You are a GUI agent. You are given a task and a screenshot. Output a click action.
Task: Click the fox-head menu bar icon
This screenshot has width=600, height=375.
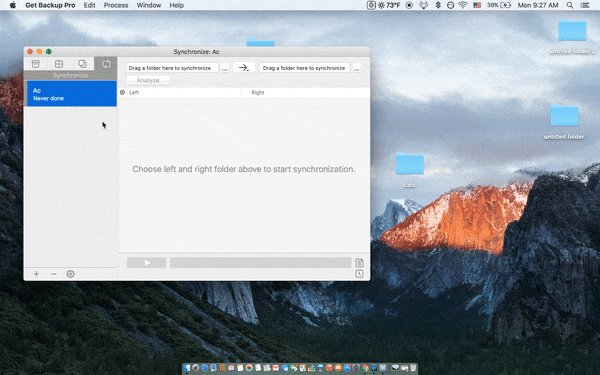pyautogui.click(x=423, y=5)
